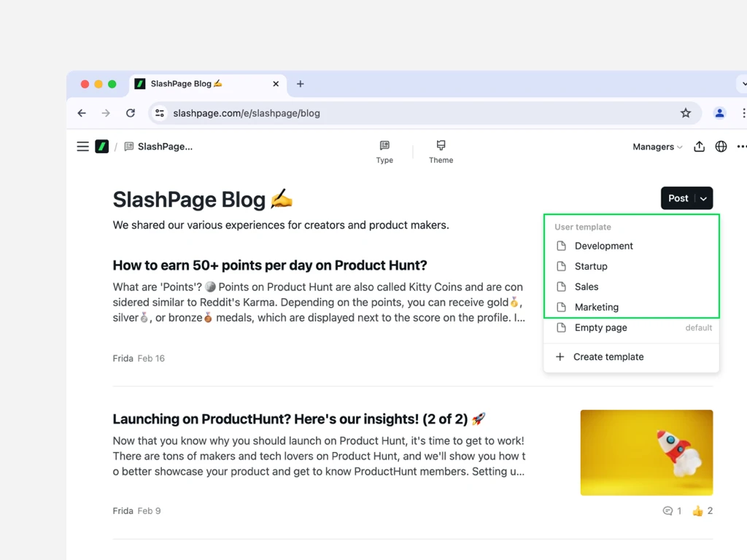Open the hamburger sidebar menu

(83, 147)
